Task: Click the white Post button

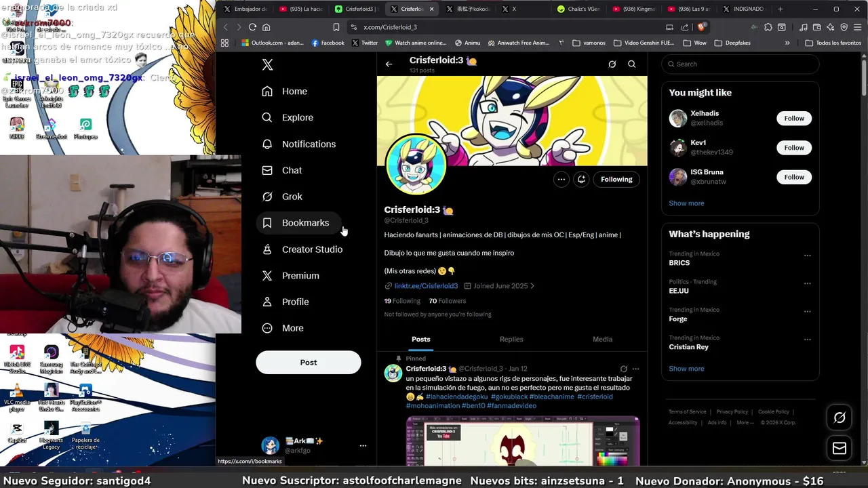Action: tap(309, 363)
